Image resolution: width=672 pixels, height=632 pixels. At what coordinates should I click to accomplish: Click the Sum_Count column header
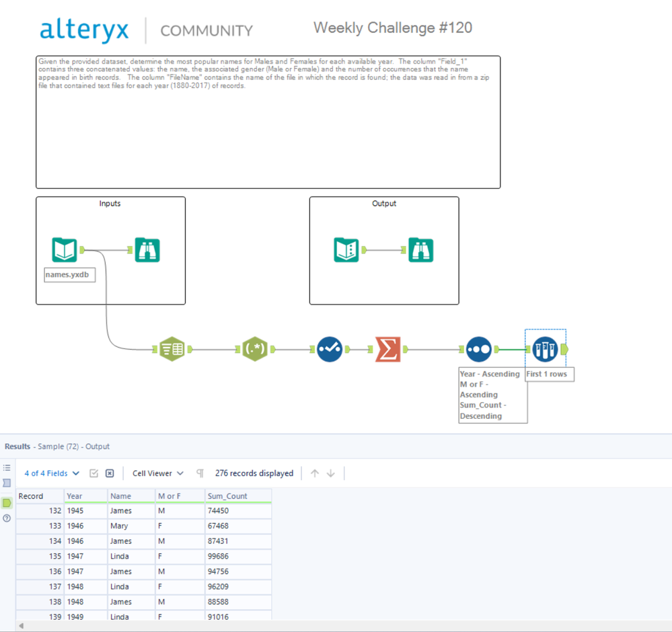tap(238, 496)
